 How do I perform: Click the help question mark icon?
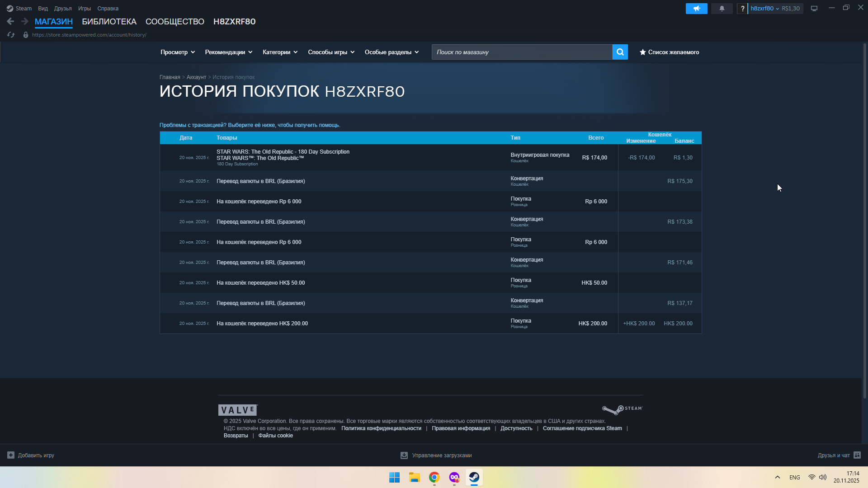(x=742, y=9)
